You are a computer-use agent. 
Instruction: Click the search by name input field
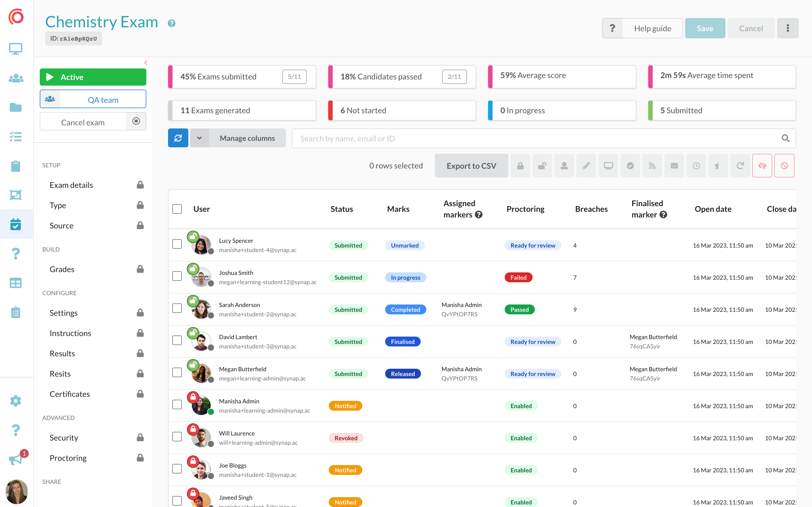tap(537, 139)
